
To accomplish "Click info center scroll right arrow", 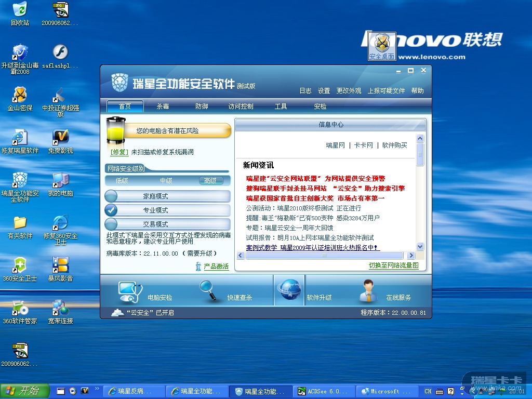I will [x=411, y=255].
